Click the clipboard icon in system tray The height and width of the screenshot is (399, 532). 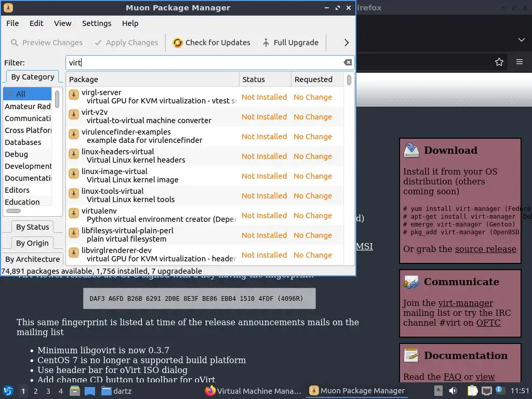[472, 391]
